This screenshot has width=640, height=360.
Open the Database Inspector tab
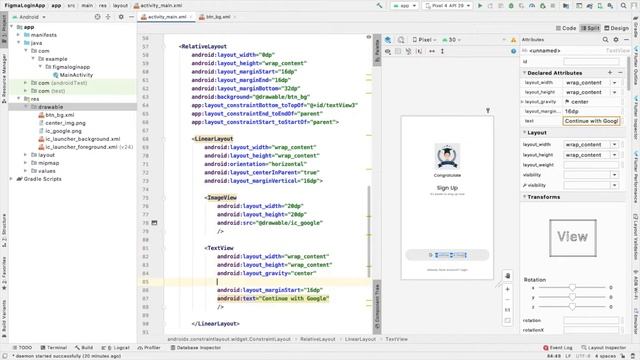[x=196, y=347]
